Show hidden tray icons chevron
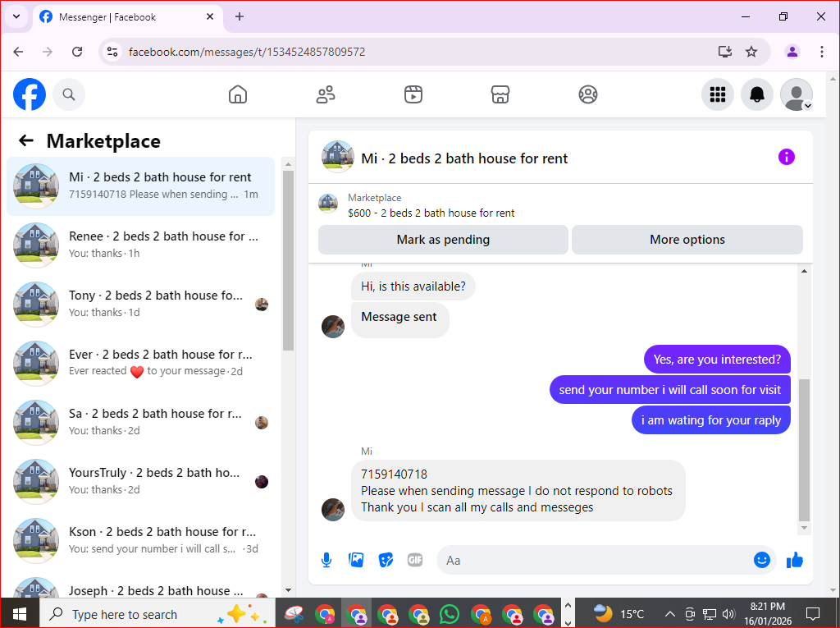 coord(669,614)
